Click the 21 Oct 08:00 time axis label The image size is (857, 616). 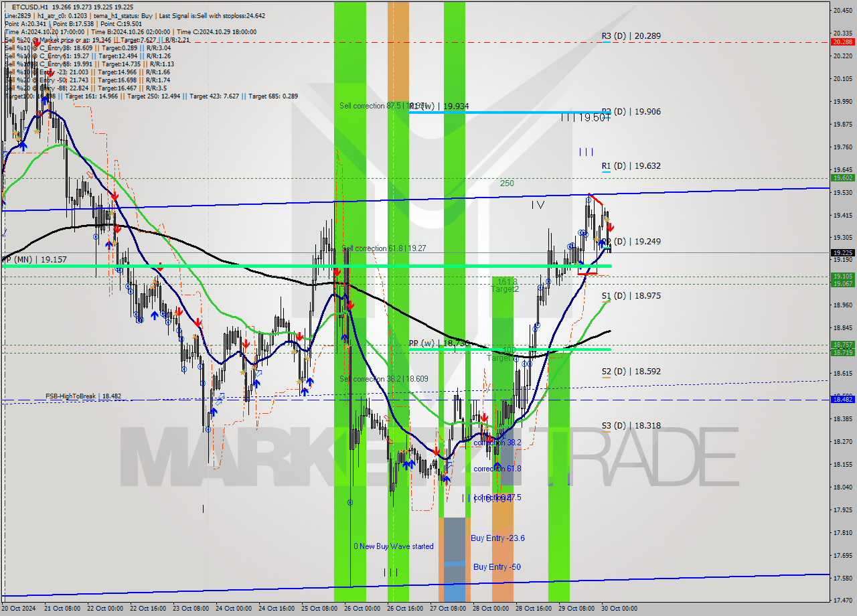pyautogui.click(x=62, y=609)
